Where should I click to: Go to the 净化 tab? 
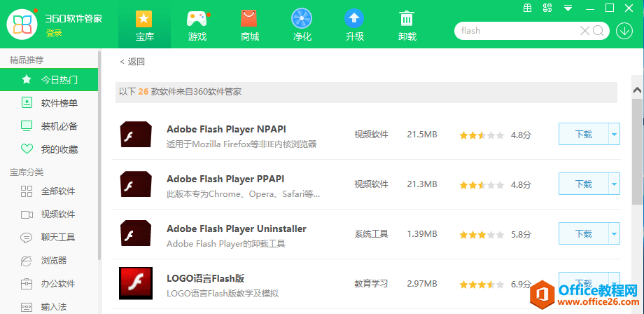(302, 25)
